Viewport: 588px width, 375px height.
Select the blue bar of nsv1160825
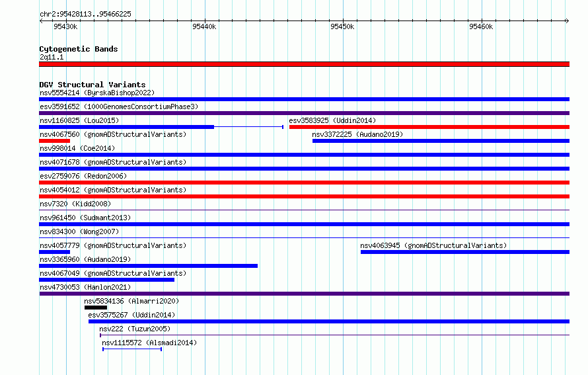point(126,127)
